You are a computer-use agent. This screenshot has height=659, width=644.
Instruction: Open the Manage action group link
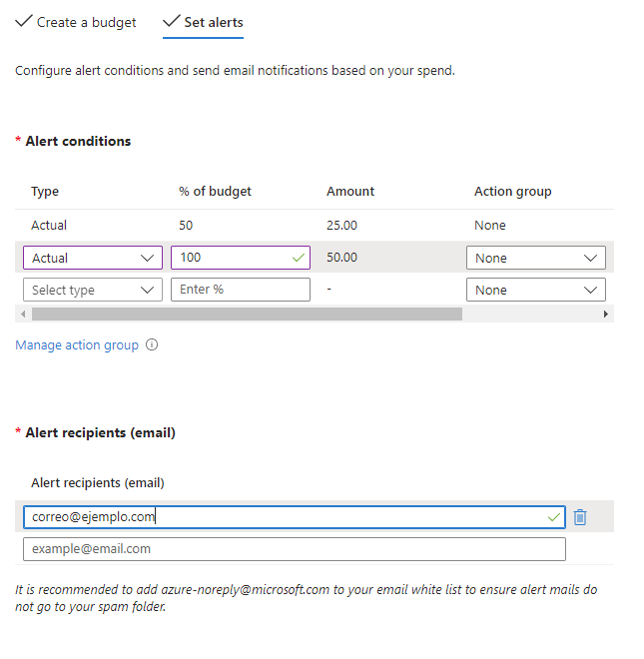(x=77, y=345)
